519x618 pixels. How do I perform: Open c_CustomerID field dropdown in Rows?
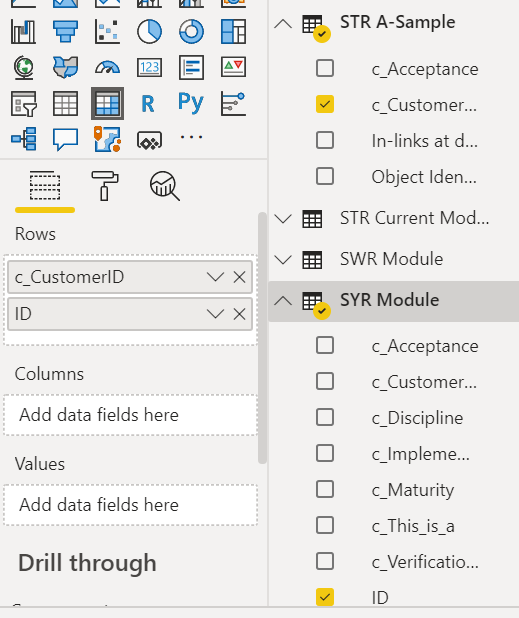[215, 277]
